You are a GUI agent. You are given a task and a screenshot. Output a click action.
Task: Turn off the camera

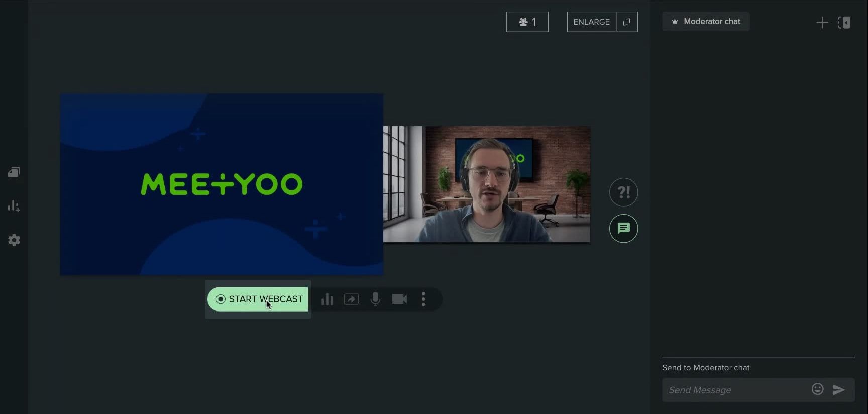[399, 299]
